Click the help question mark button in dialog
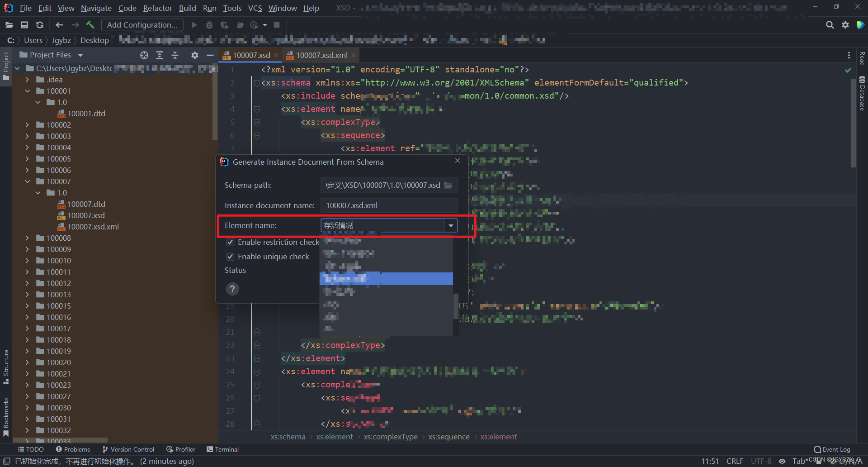The height and width of the screenshot is (467, 868). tap(232, 289)
